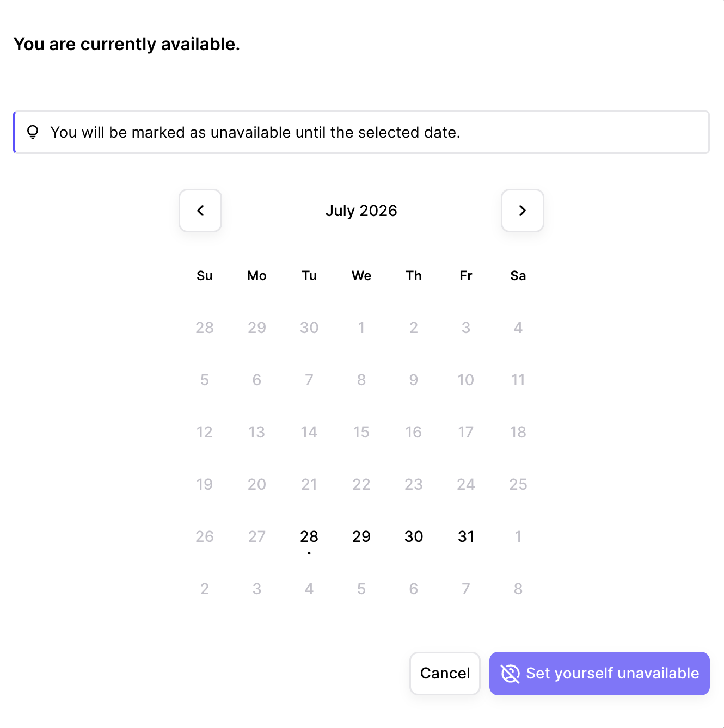This screenshot has height=728, width=724.
Task: Click the disabled July 15 date
Action: click(x=361, y=432)
